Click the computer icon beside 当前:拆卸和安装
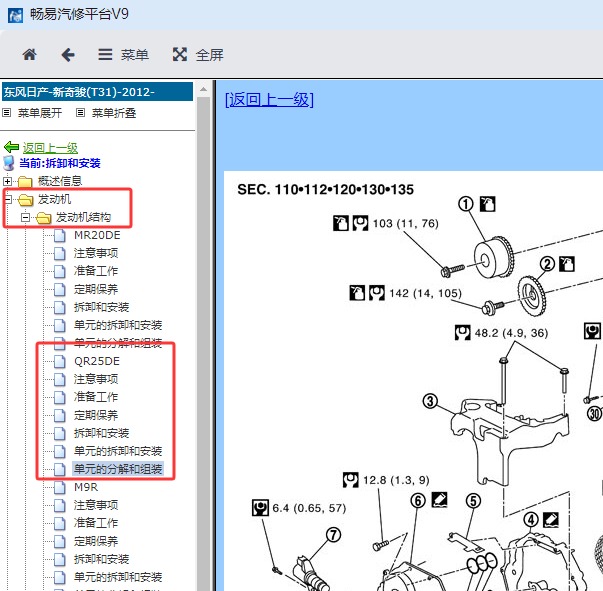 [x=9, y=163]
